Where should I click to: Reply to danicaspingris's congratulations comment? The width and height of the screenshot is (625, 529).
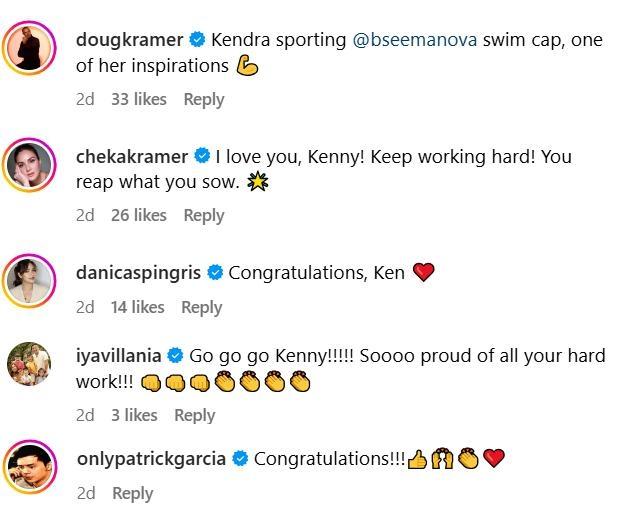[201, 308]
